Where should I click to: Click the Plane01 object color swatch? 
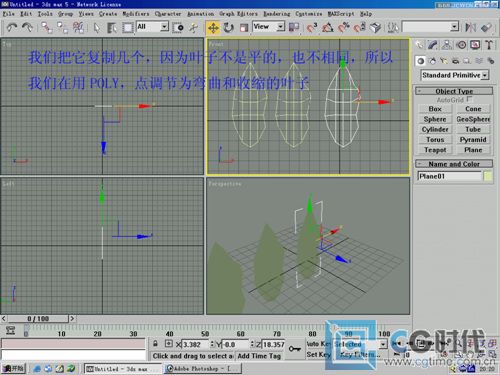point(488,176)
